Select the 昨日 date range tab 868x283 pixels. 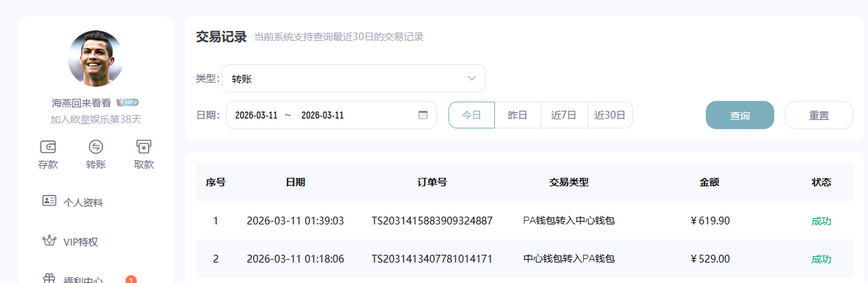[518, 115]
